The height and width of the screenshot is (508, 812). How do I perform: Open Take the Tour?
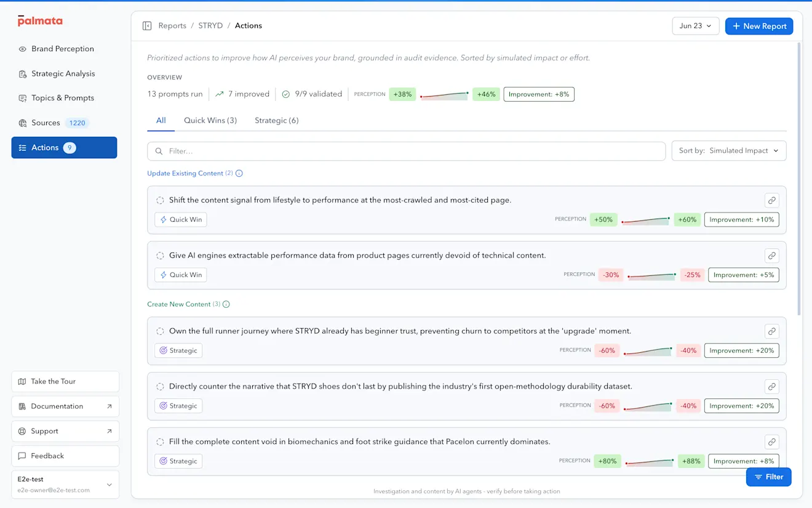pyautogui.click(x=65, y=382)
